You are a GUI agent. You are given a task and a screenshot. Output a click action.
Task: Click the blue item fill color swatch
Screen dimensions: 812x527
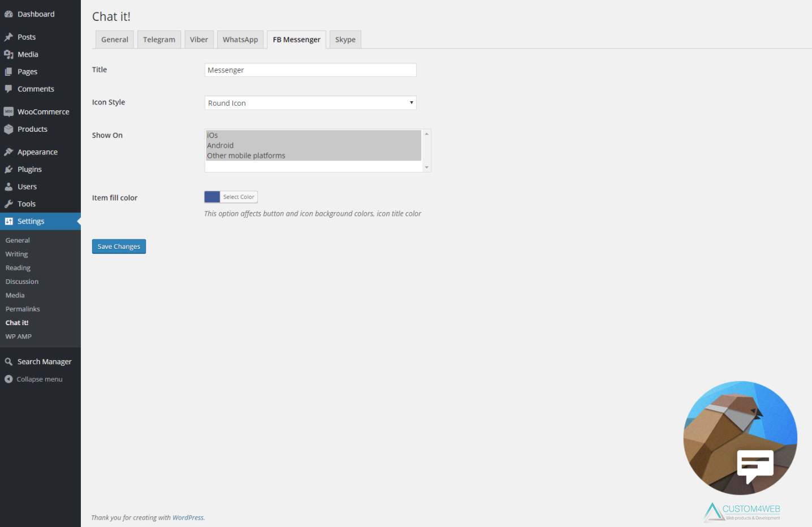[212, 197]
